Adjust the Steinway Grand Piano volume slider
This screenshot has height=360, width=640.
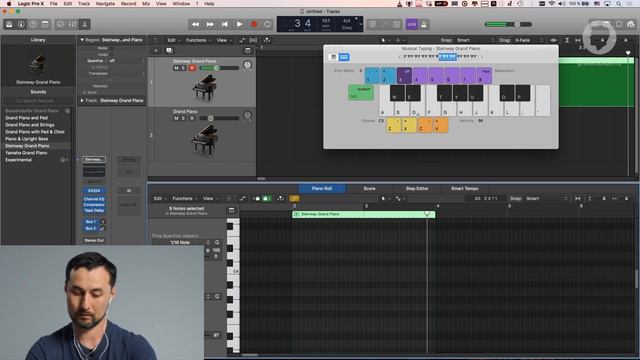tap(219, 68)
